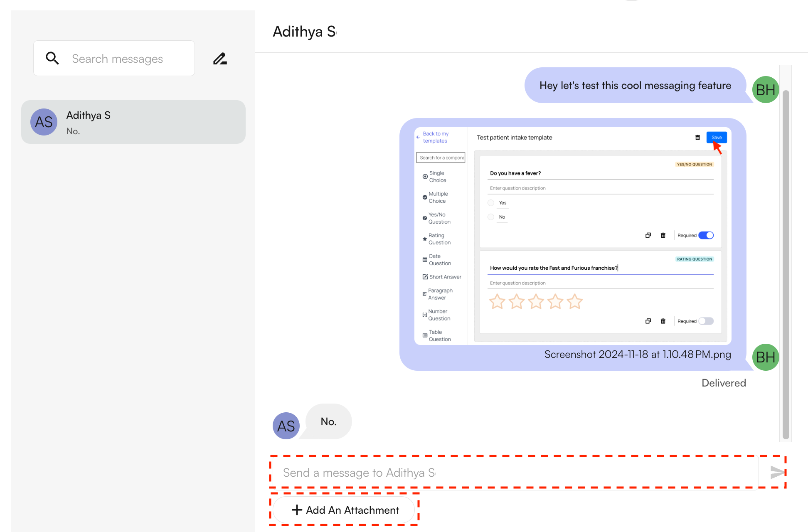Click the AS avatar next to 'No.' reply
The width and height of the screenshot is (808, 532).
pos(286,426)
